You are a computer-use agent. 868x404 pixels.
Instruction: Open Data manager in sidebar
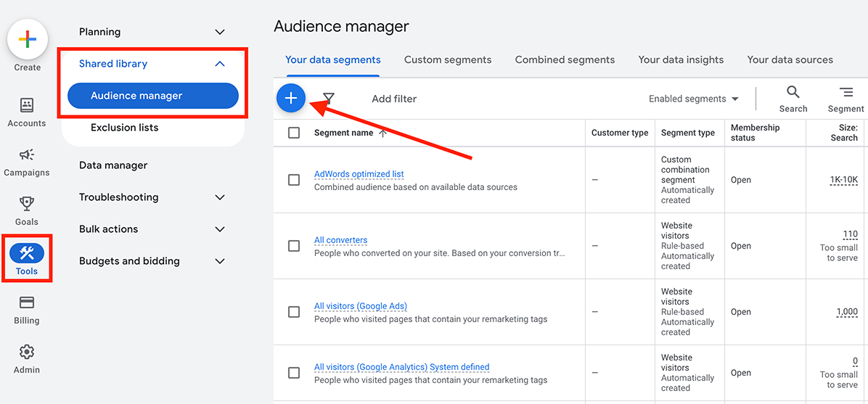point(113,165)
